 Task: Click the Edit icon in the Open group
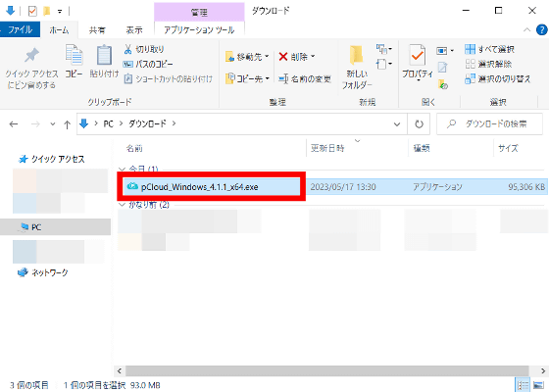(442, 67)
